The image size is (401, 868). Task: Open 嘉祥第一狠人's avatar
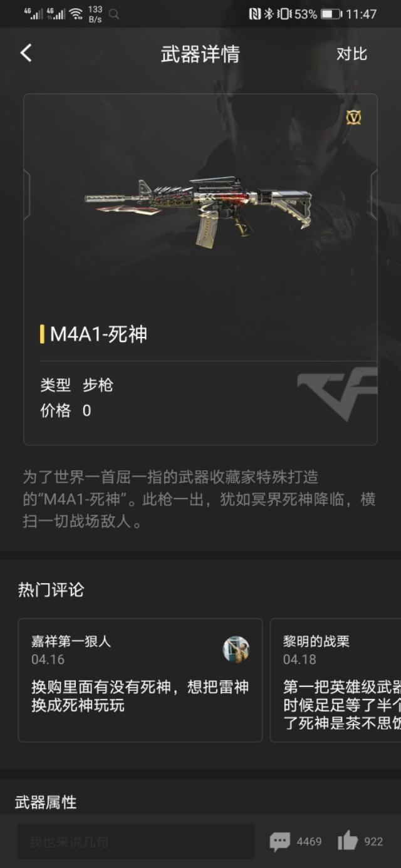pyautogui.click(x=236, y=649)
